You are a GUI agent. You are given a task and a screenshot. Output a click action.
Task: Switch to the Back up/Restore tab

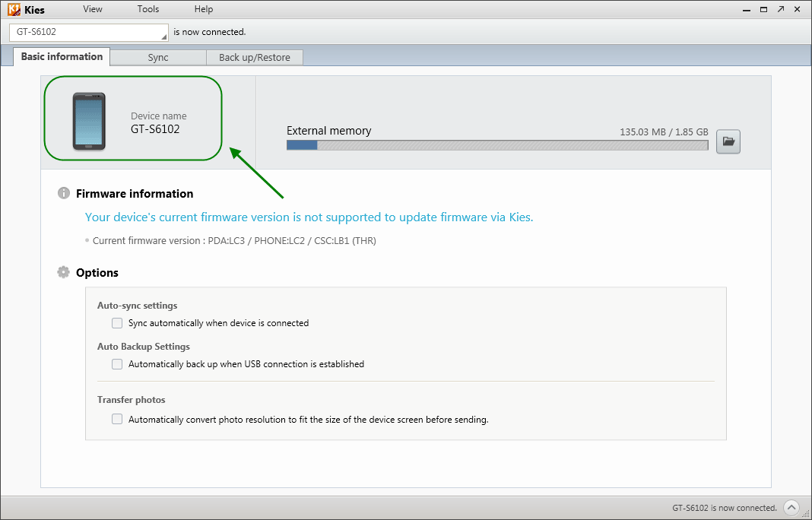254,58
